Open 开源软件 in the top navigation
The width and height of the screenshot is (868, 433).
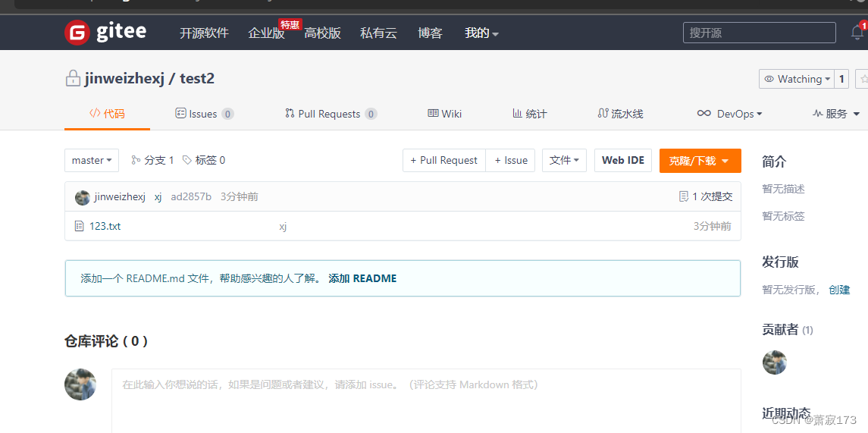coord(204,33)
